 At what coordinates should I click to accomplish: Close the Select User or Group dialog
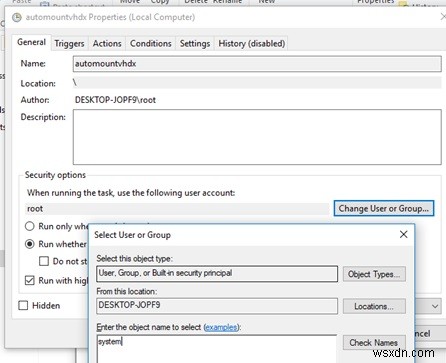[x=403, y=234]
